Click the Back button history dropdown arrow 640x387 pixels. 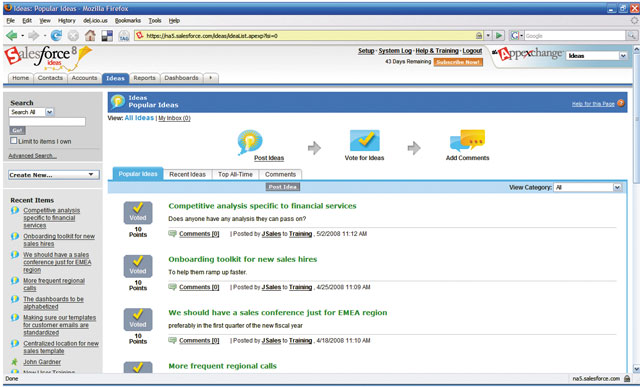[x=22, y=36]
